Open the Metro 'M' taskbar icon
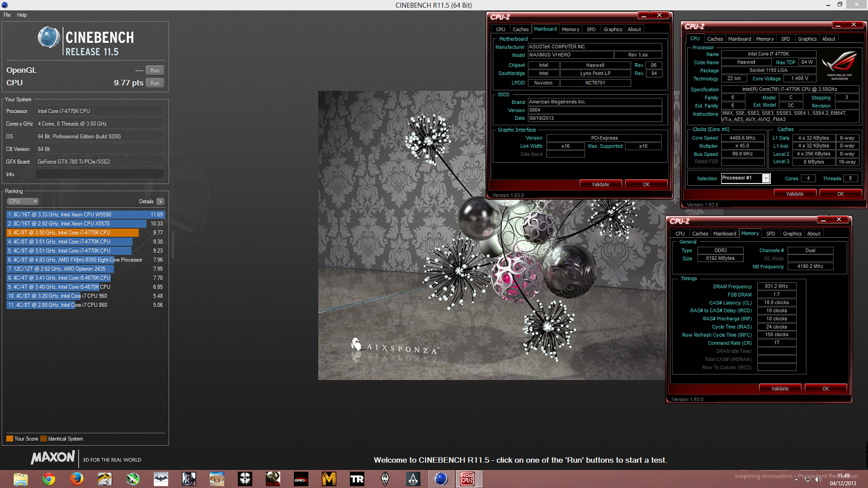Screen dimensions: 868x488 click(329, 479)
